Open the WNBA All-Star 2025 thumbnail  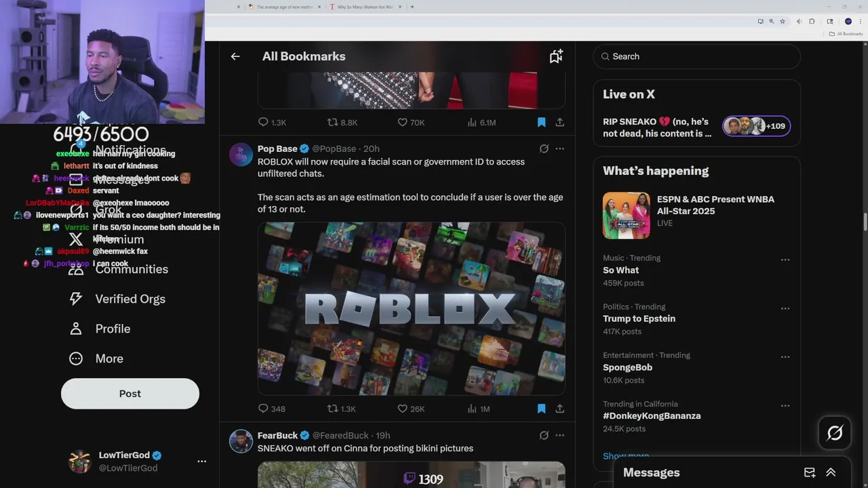pos(626,216)
